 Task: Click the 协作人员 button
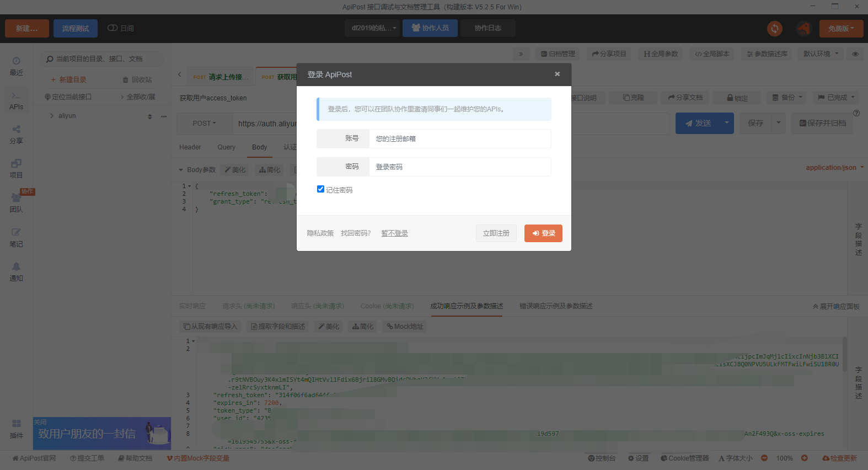[430, 28]
